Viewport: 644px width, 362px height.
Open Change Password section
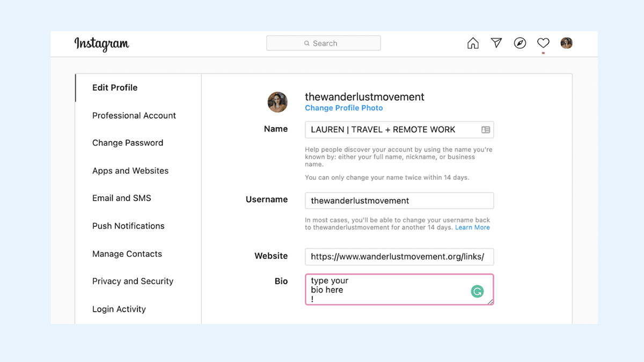[128, 143]
